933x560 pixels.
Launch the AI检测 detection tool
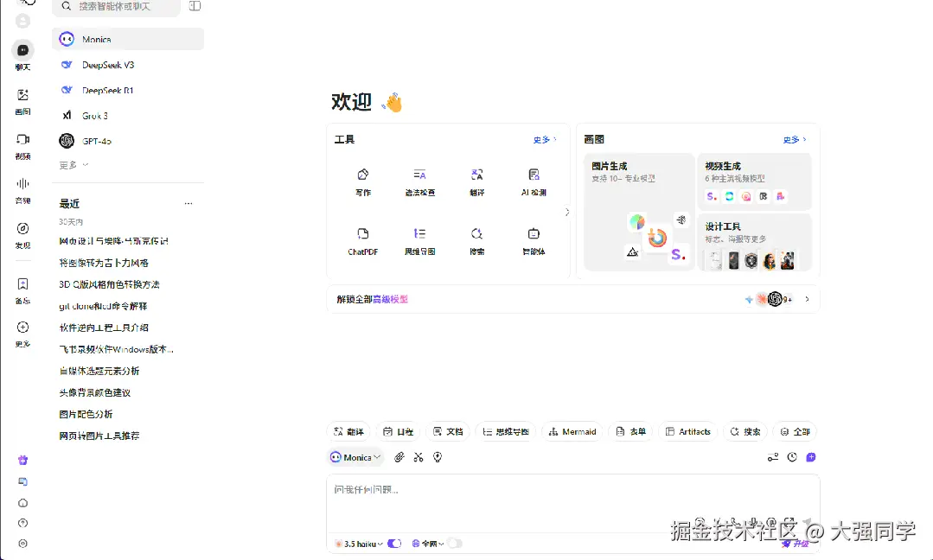click(x=534, y=181)
